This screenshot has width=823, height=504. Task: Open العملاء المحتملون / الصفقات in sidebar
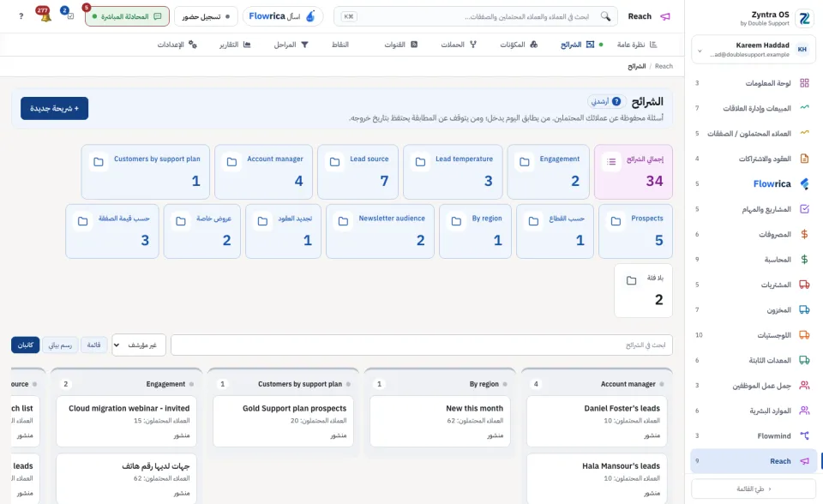(x=754, y=134)
